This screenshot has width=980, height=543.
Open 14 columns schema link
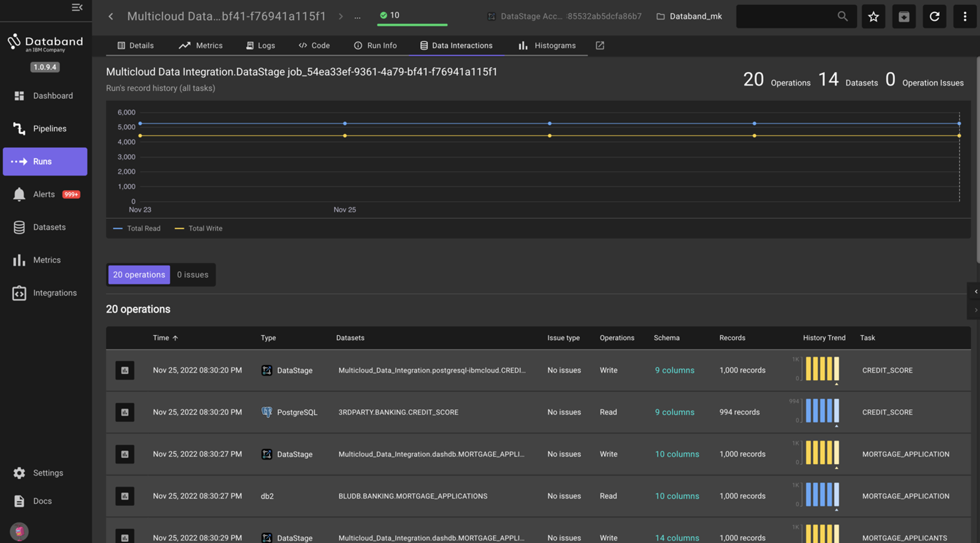677,538
